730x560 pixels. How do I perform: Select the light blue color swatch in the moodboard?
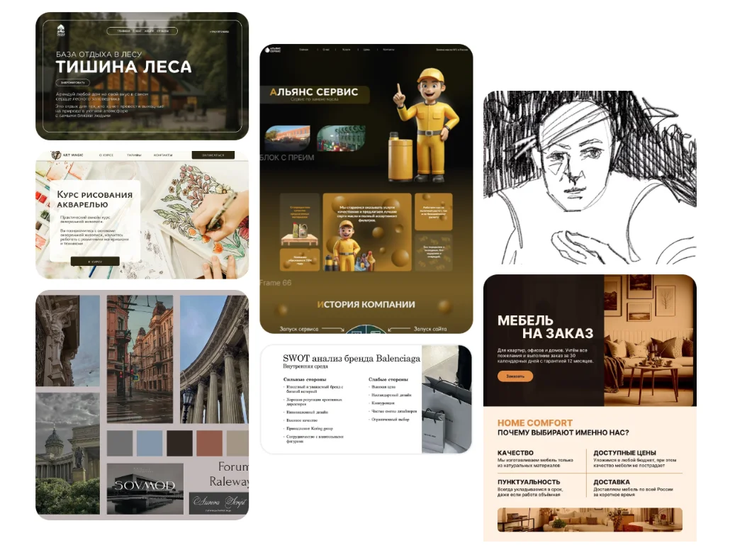point(150,443)
